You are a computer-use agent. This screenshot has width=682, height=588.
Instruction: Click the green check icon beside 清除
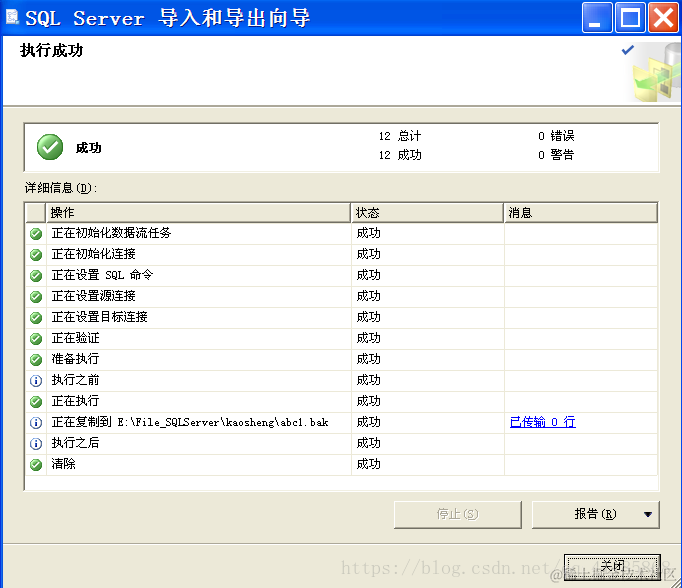coord(36,464)
